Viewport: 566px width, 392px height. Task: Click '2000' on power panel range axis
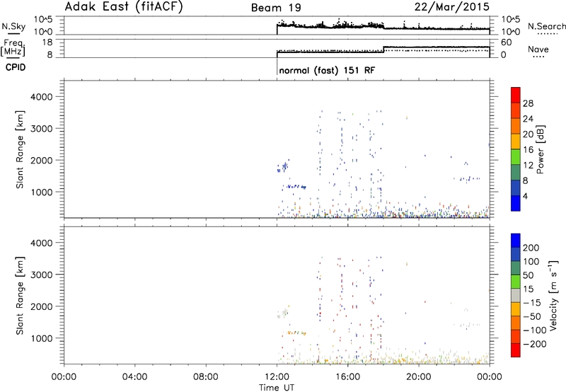click(x=42, y=160)
